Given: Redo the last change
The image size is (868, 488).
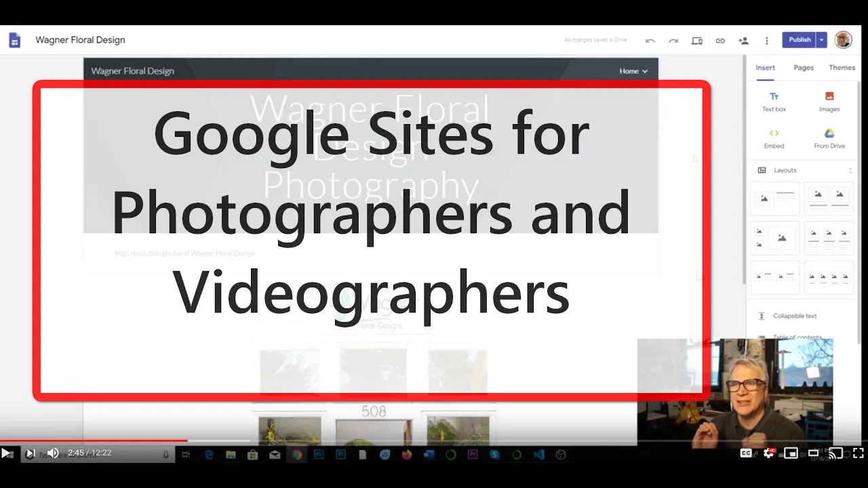Looking at the screenshot, I should pos(673,41).
